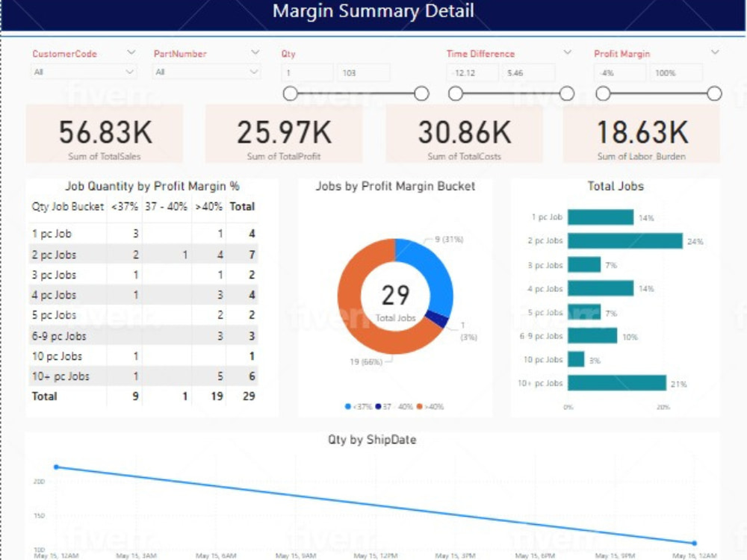Collapse PartNumber slicer header chevron
This screenshot has width=747, height=560.
(x=255, y=52)
